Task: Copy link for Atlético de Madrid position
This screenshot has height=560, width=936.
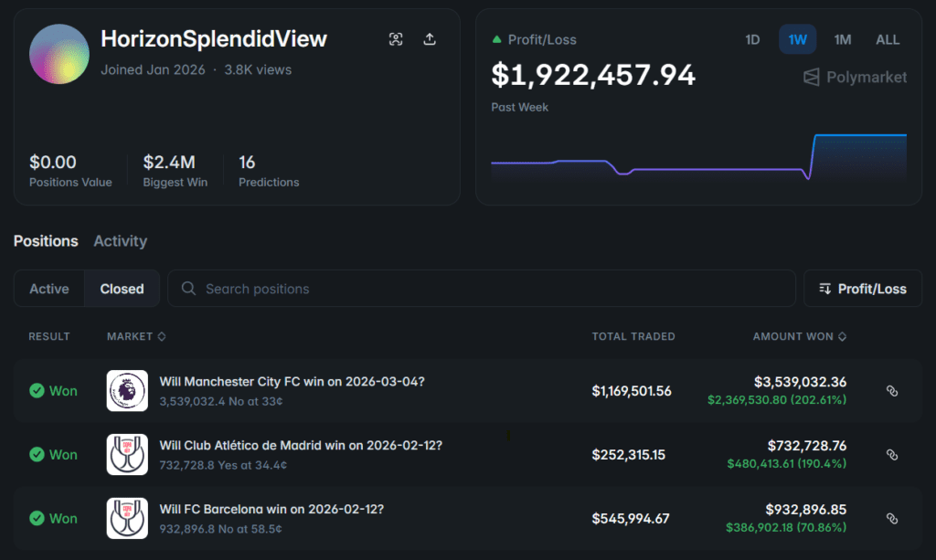Action: click(892, 455)
